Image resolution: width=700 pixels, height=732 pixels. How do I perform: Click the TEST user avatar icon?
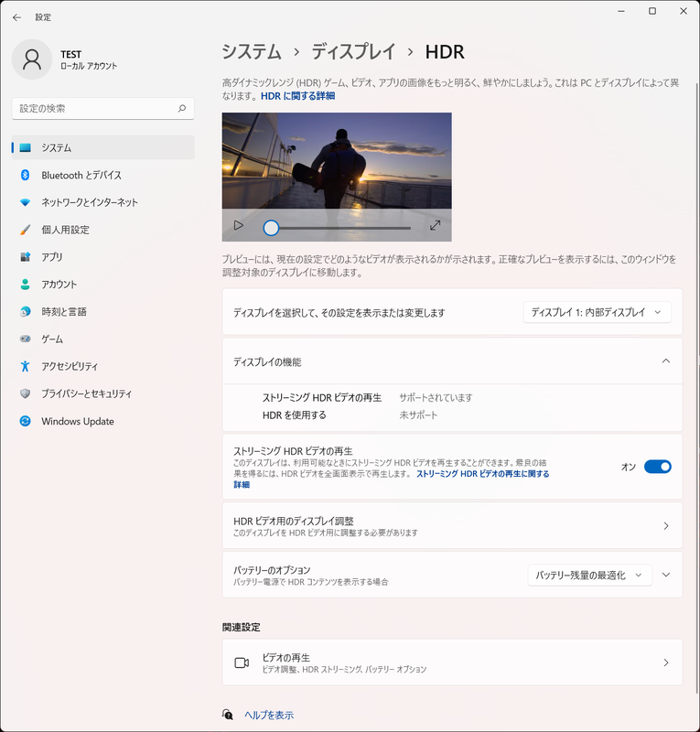tap(32, 59)
